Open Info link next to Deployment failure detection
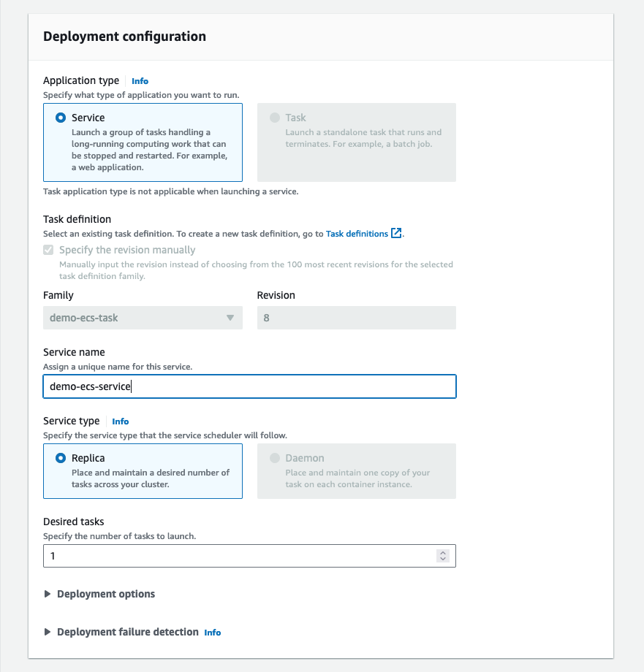The image size is (644, 672). [x=212, y=633]
